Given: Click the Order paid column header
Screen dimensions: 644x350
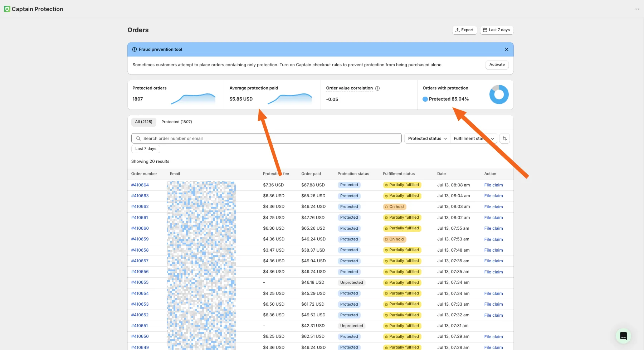Looking at the screenshot, I should pos(311,174).
